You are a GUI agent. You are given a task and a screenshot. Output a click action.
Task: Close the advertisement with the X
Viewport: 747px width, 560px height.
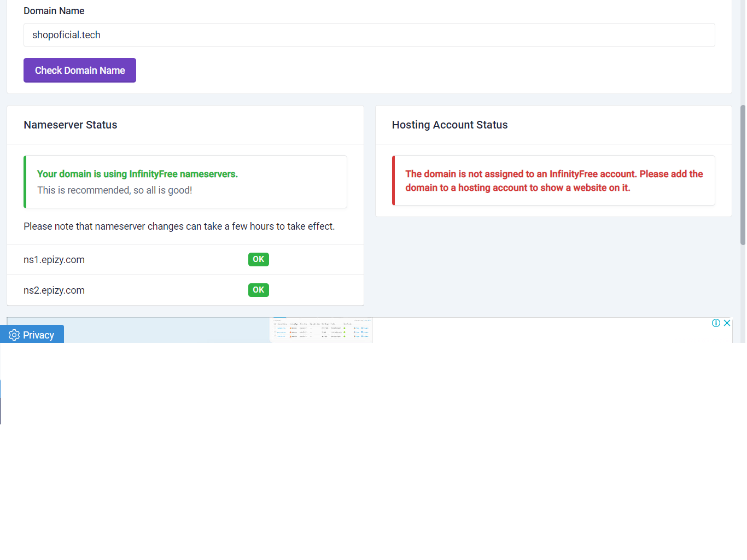[x=727, y=323]
